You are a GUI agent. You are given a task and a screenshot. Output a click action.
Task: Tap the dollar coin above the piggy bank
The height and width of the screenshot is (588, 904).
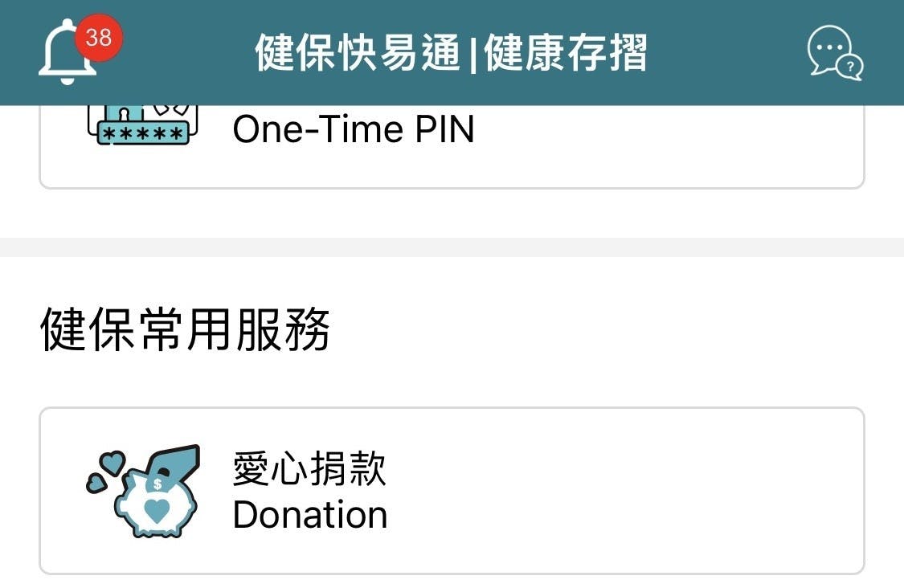tap(157, 484)
